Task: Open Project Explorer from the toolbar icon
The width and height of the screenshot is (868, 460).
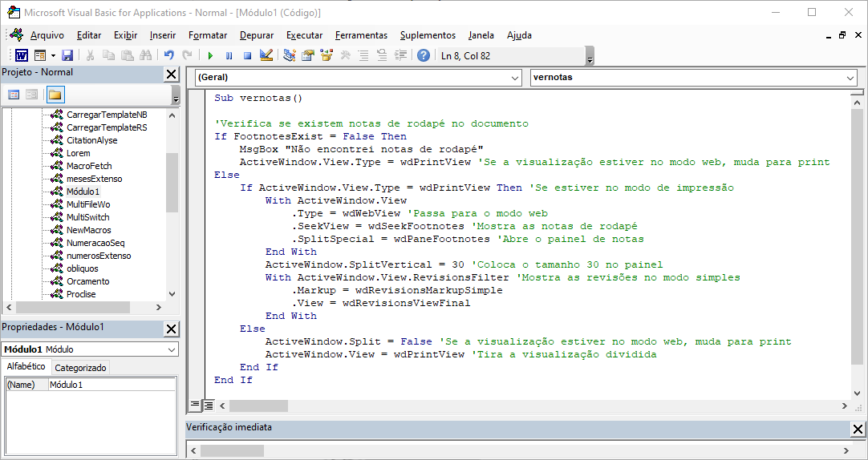Action: pos(289,55)
